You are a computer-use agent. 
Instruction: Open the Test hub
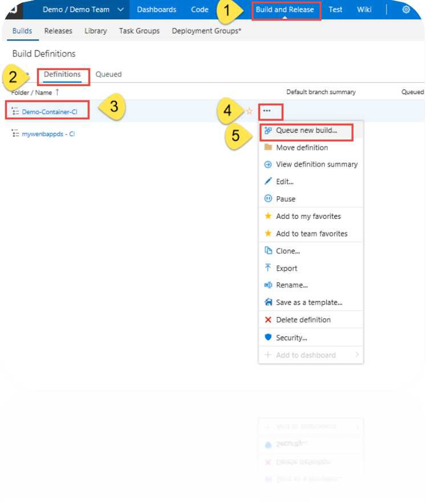coord(335,10)
